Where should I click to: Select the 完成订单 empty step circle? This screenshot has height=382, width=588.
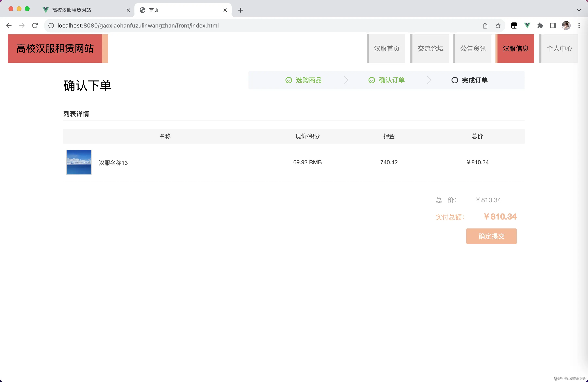(455, 80)
